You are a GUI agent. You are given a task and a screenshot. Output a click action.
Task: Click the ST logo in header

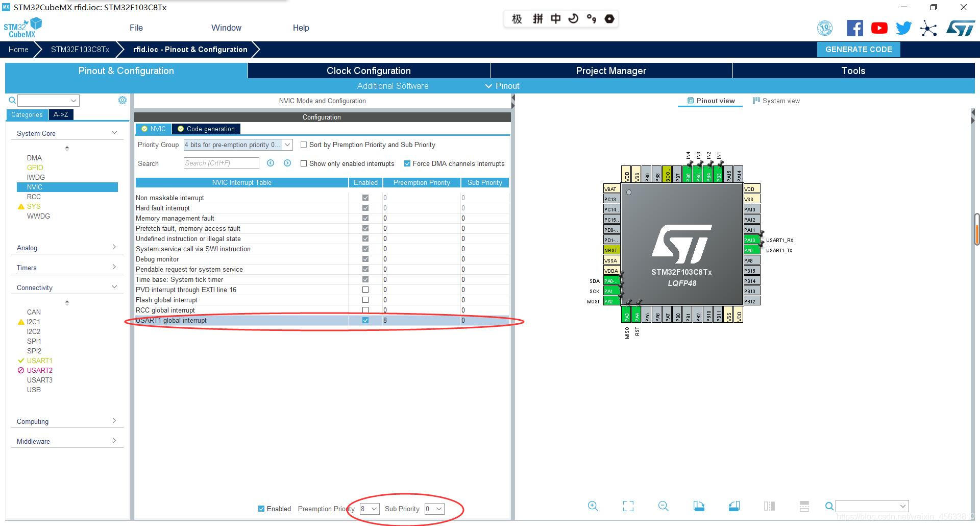[961, 28]
